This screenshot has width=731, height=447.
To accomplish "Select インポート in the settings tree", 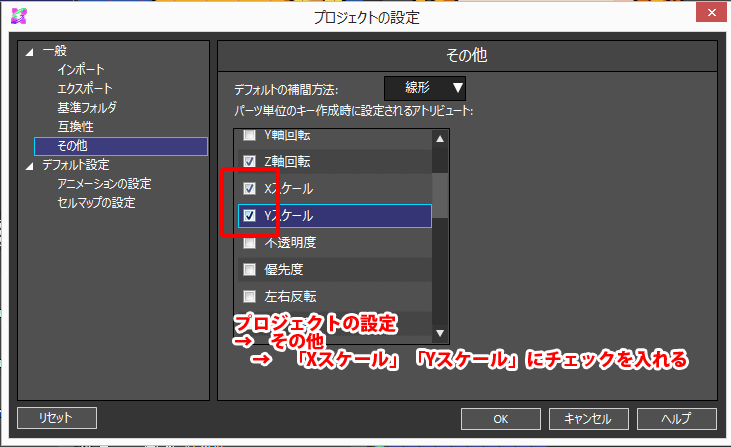I will point(81,69).
